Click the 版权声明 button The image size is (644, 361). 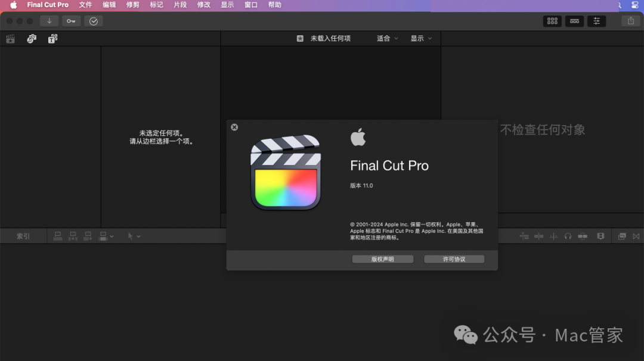click(383, 259)
